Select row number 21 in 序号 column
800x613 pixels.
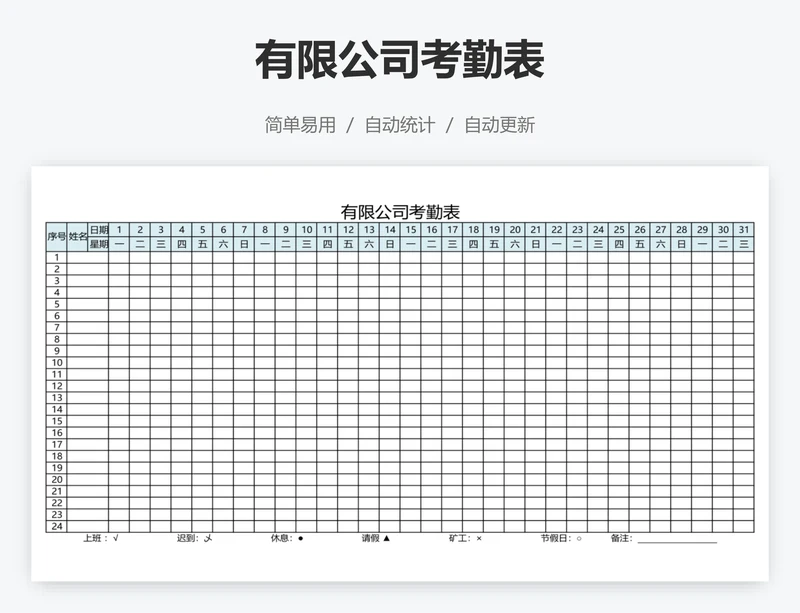[57, 491]
